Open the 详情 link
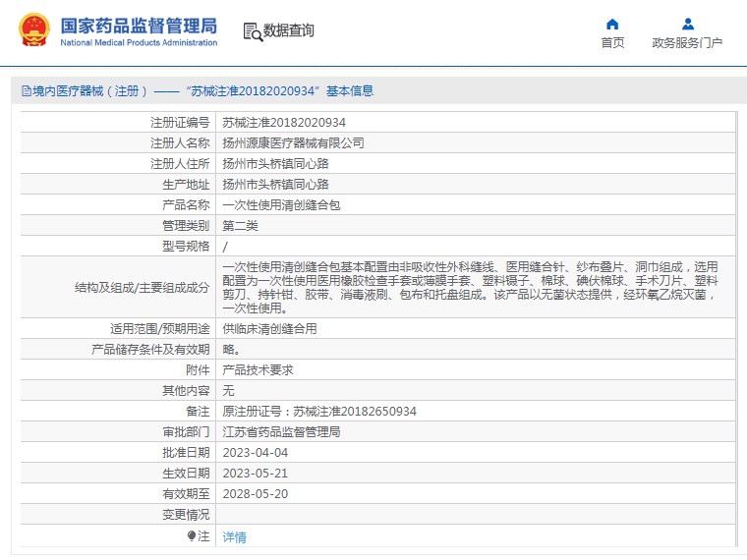Viewport: 747px width, 560px height. pos(234,536)
